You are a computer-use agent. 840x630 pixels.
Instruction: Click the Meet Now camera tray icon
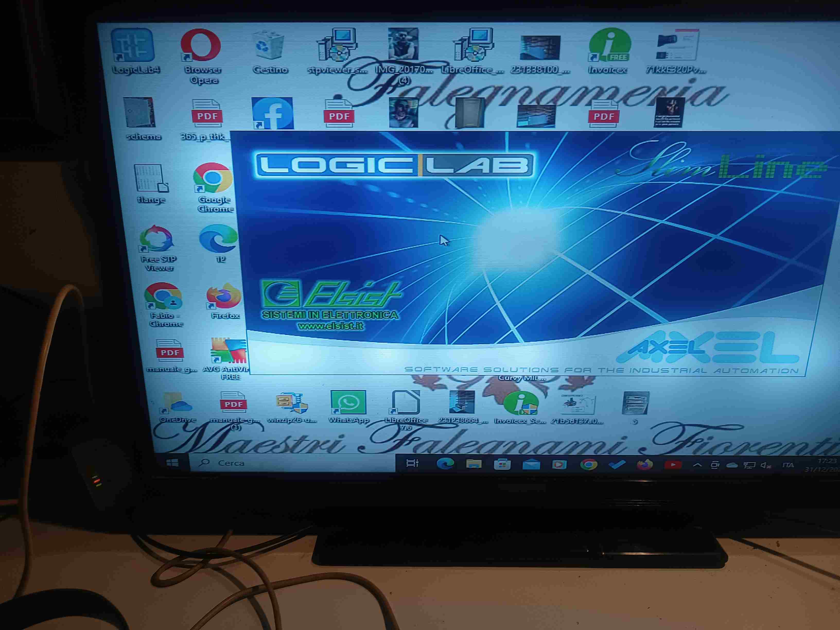[x=715, y=465]
